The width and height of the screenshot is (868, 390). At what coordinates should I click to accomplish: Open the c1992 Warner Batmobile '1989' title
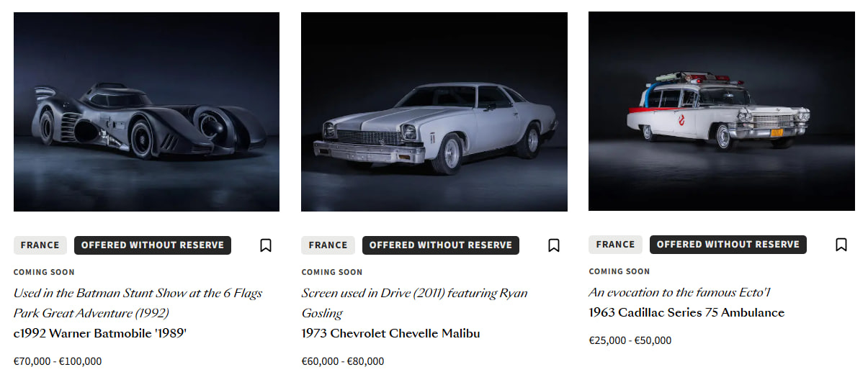click(x=100, y=333)
